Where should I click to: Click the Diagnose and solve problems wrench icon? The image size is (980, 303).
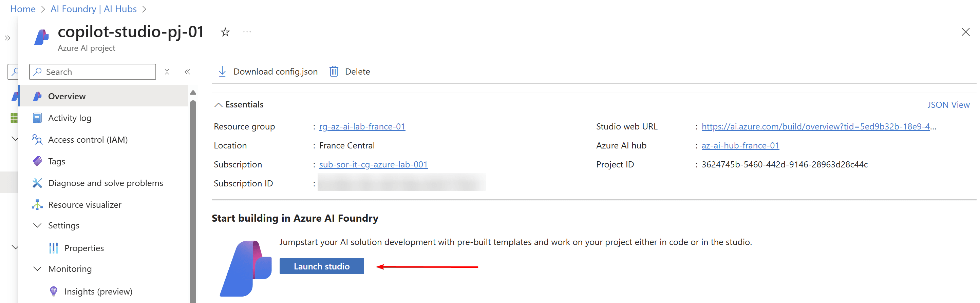coord(37,183)
